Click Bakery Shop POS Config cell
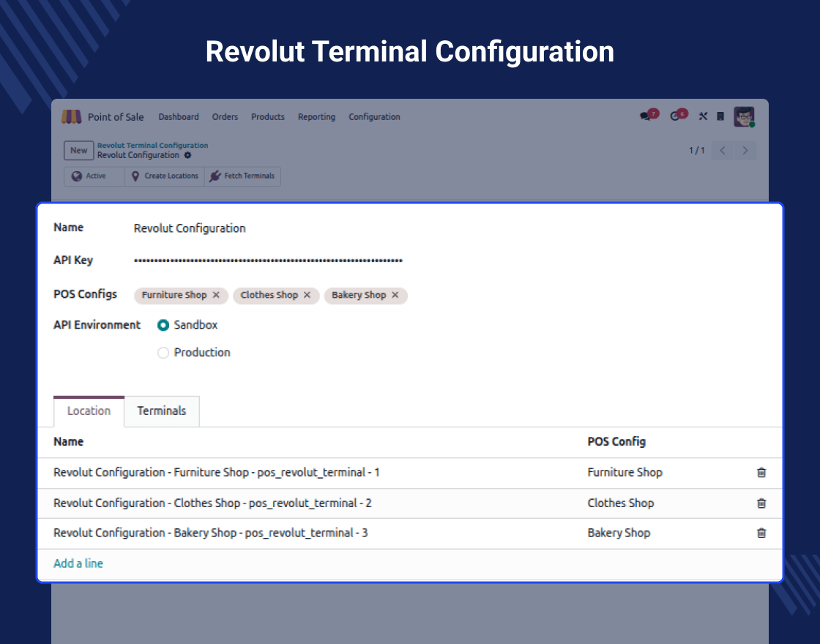 point(619,533)
